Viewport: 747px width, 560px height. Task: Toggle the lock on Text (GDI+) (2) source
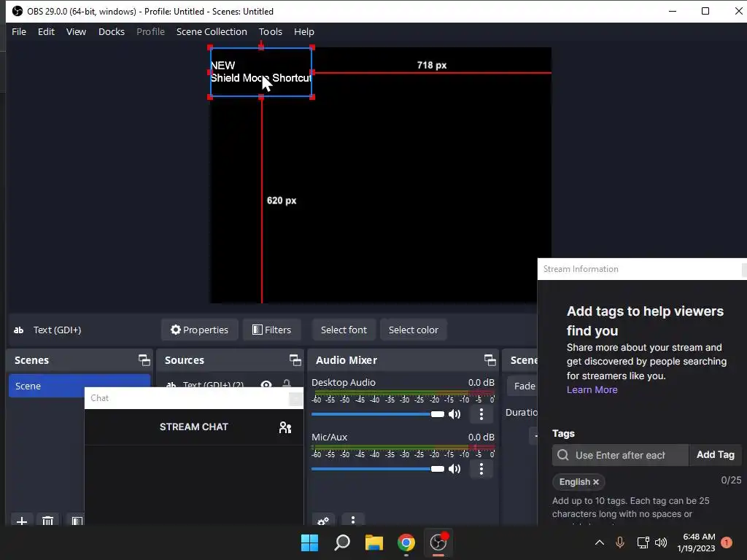click(x=287, y=384)
